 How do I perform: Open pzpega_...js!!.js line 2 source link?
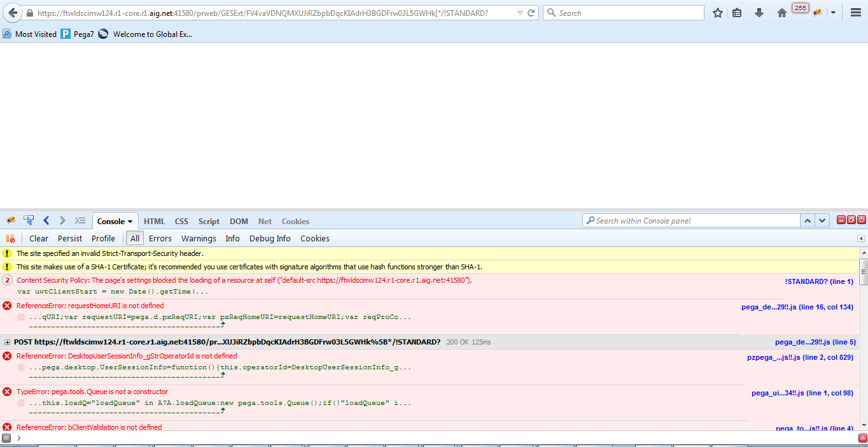pyautogui.click(x=801, y=357)
